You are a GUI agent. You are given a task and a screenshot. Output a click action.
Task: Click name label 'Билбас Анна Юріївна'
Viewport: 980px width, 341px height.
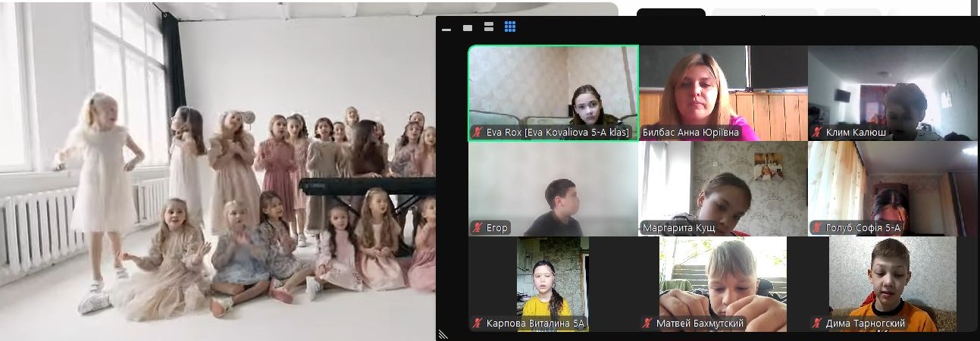(690, 132)
